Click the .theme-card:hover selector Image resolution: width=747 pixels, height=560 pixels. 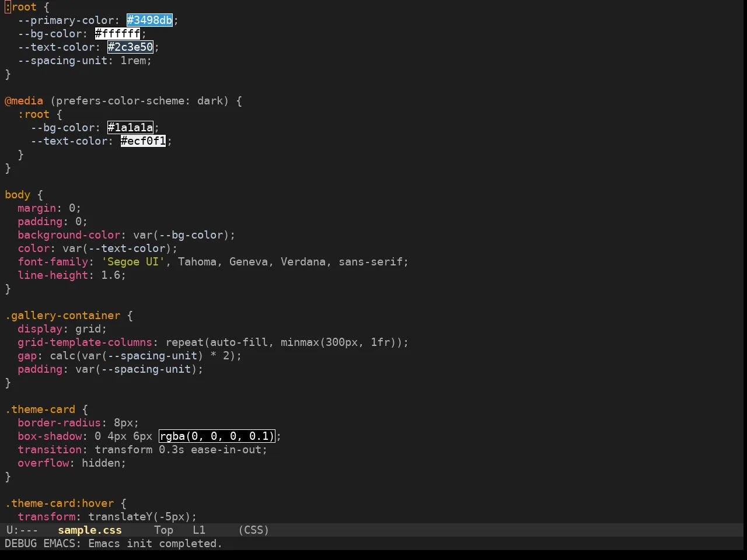pos(59,503)
